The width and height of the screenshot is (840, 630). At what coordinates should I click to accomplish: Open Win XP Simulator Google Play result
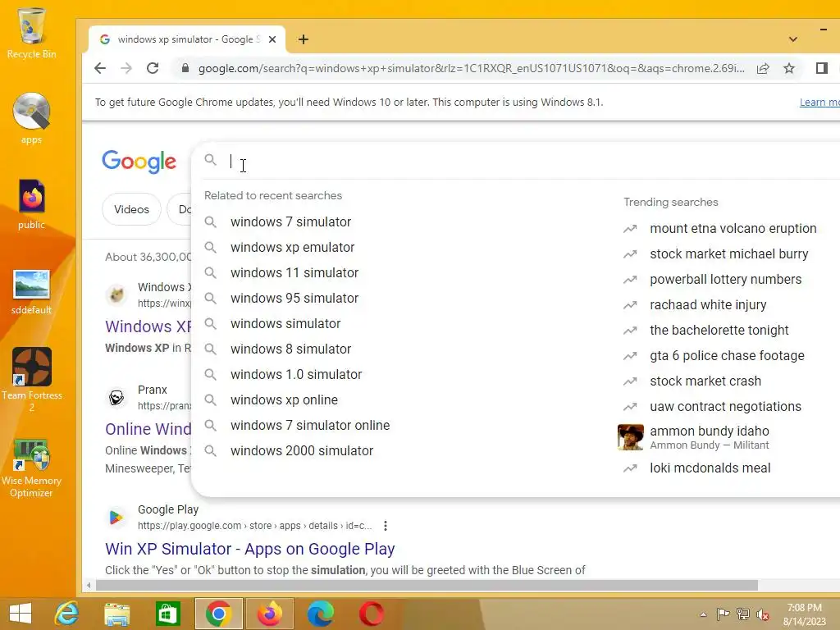coord(249,549)
